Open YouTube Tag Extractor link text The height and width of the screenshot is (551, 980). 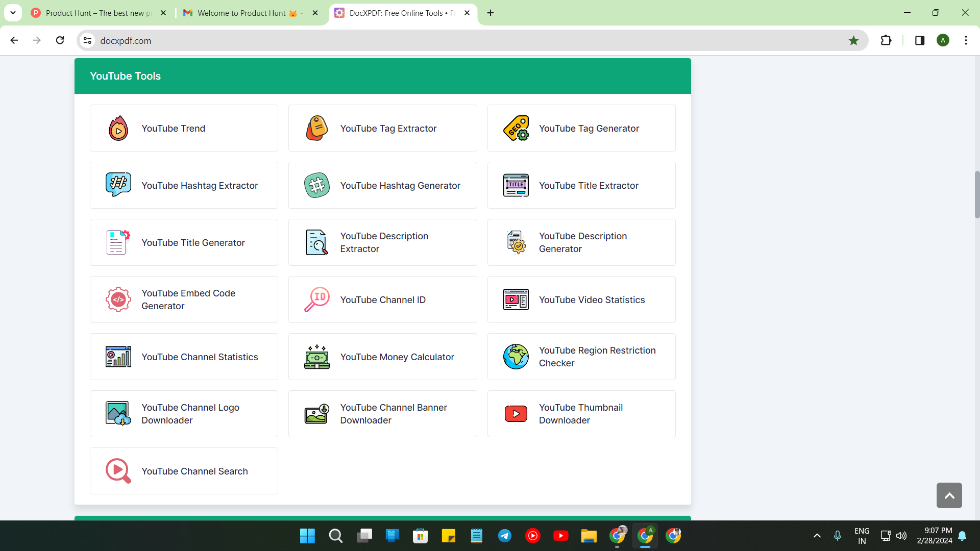click(388, 129)
